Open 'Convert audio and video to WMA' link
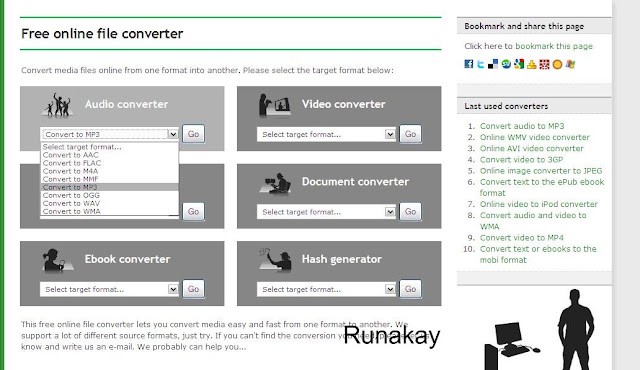The height and width of the screenshot is (370, 640). coord(533,221)
